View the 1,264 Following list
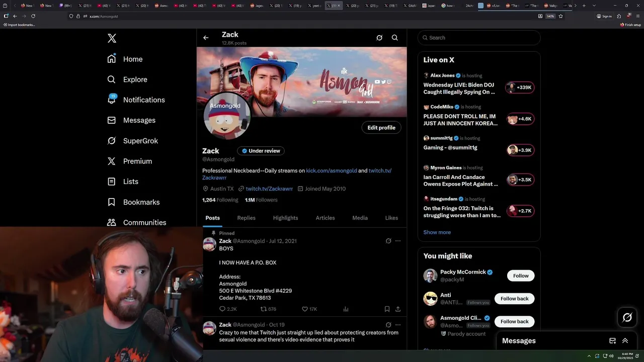 tap(220, 200)
